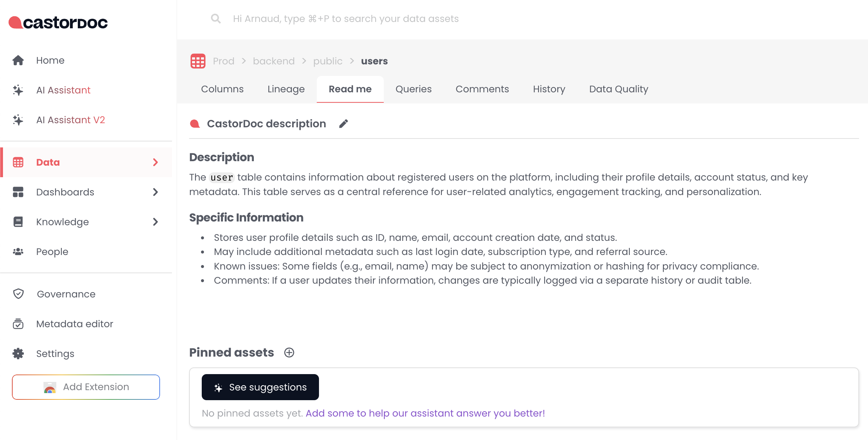Click the Governance shield icon
The height and width of the screenshot is (440, 868).
[x=18, y=294]
